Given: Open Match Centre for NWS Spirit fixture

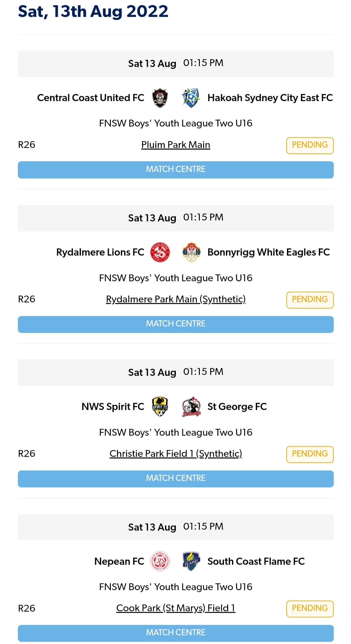Looking at the screenshot, I should 175,478.
